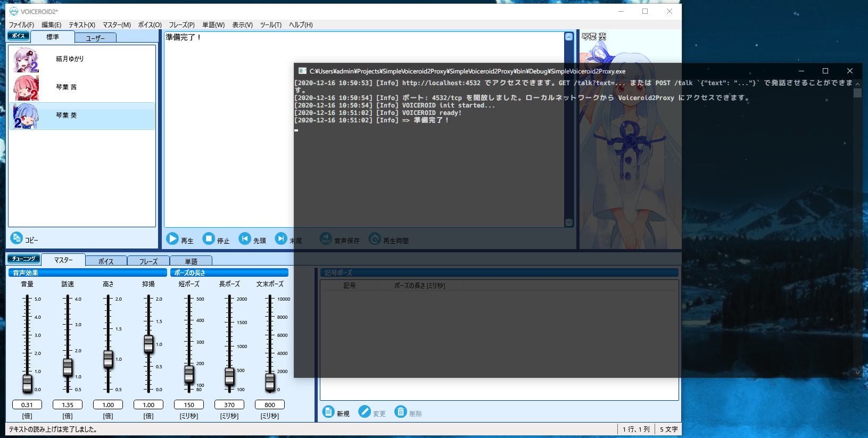Image resolution: width=868 pixels, height=438 pixels.
Task: Click the console window scrollbar thumb
Action: (x=857, y=93)
